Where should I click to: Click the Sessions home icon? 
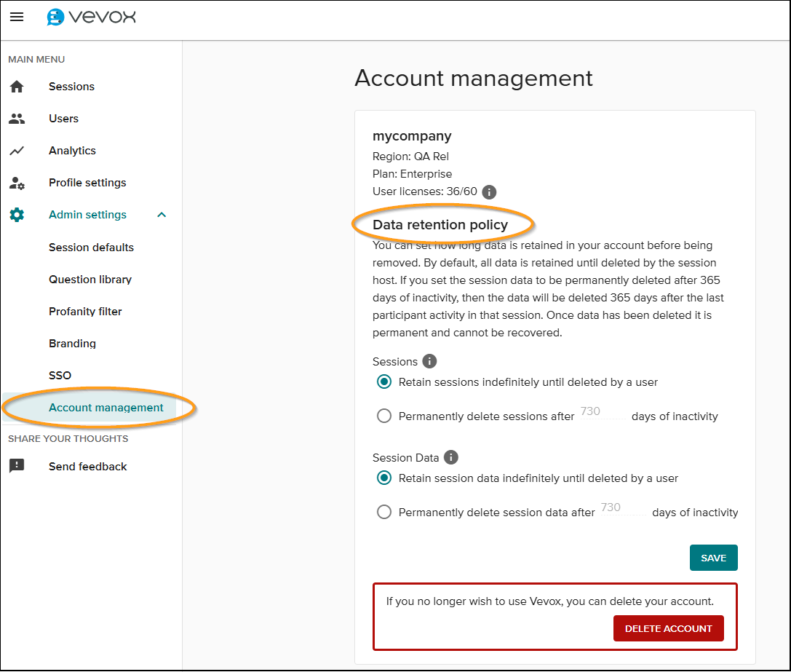17,87
